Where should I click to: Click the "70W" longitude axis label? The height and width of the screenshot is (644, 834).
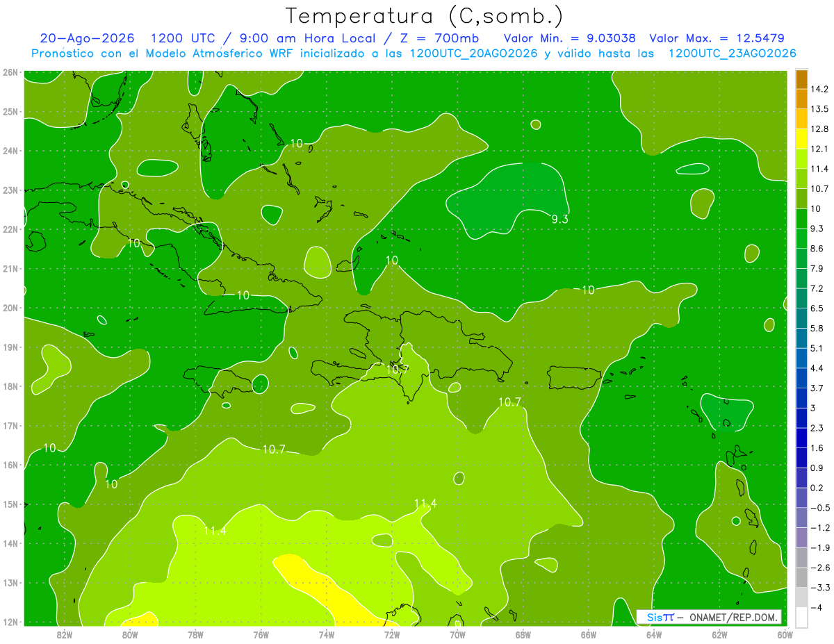[x=457, y=634]
